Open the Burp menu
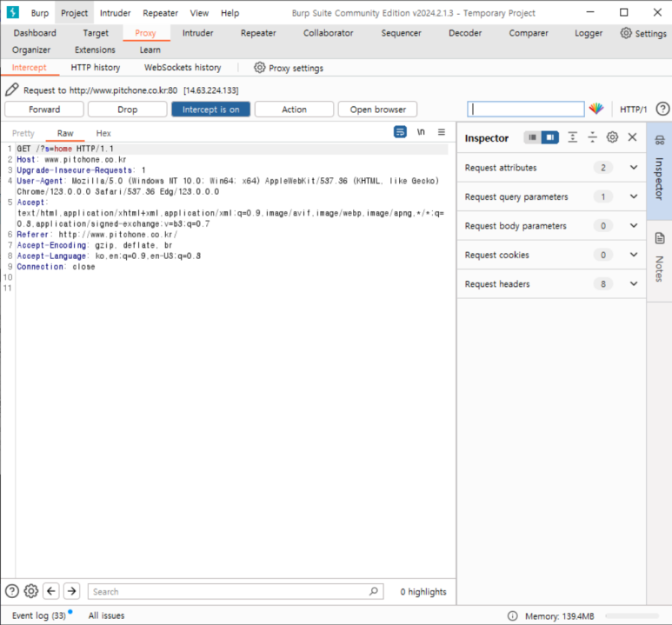672x625 pixels. click(40, 13)
